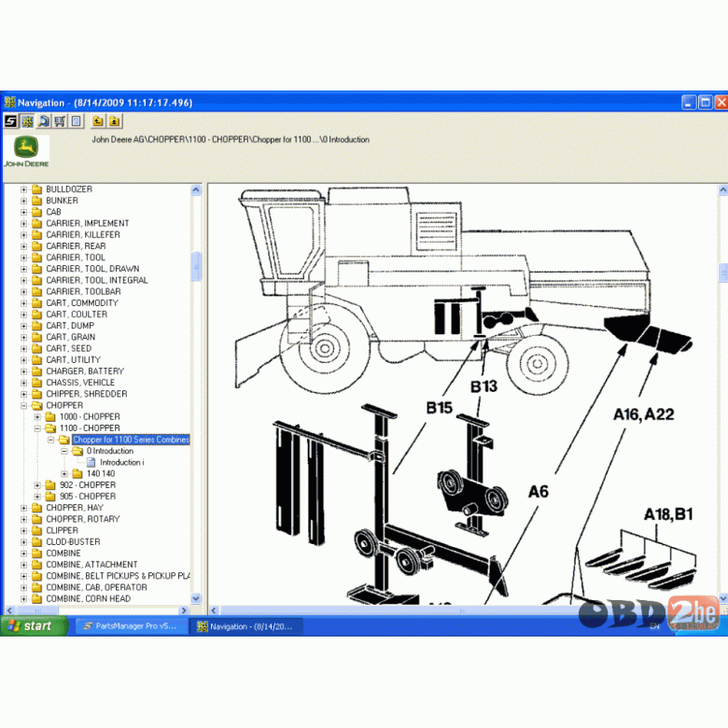728x728 pixels.
Task: Select the CARRIER, KILLEFER tree item
Action: [x=83, y=235]
